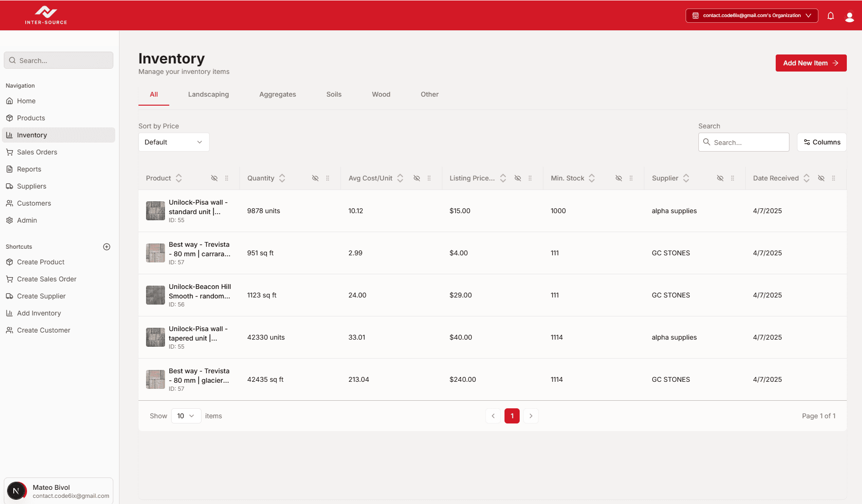Expand the organization selector in header

click(x=752, y=15)
